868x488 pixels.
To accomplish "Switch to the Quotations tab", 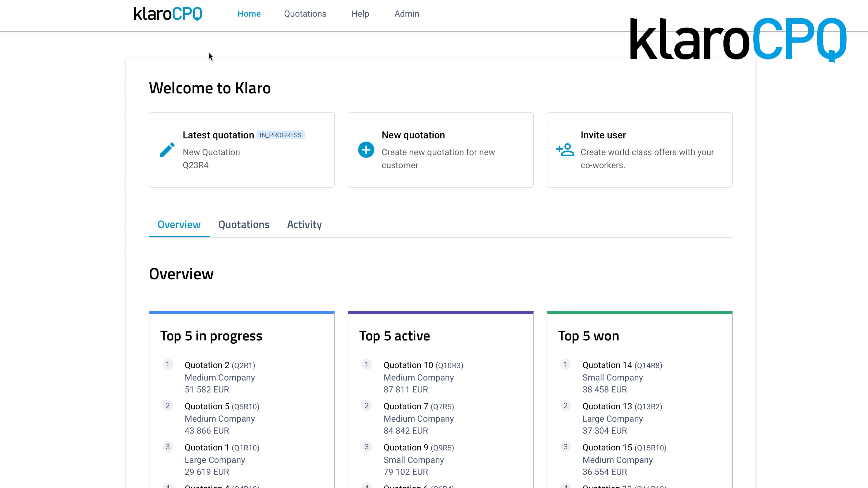I will click(x=244, y=224).
